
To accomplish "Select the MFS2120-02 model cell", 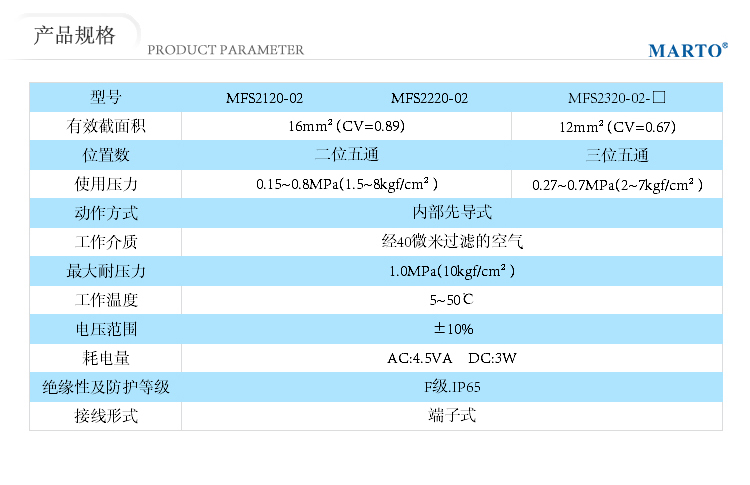I will pyautogui.click(x=265, y=99).
